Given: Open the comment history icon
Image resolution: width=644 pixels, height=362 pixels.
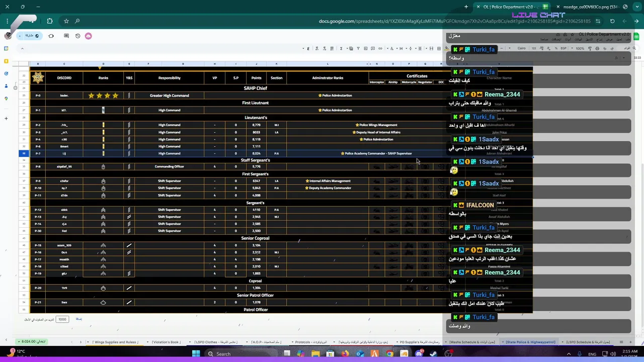Looking at the screenshot, I should tap(66, 36).
